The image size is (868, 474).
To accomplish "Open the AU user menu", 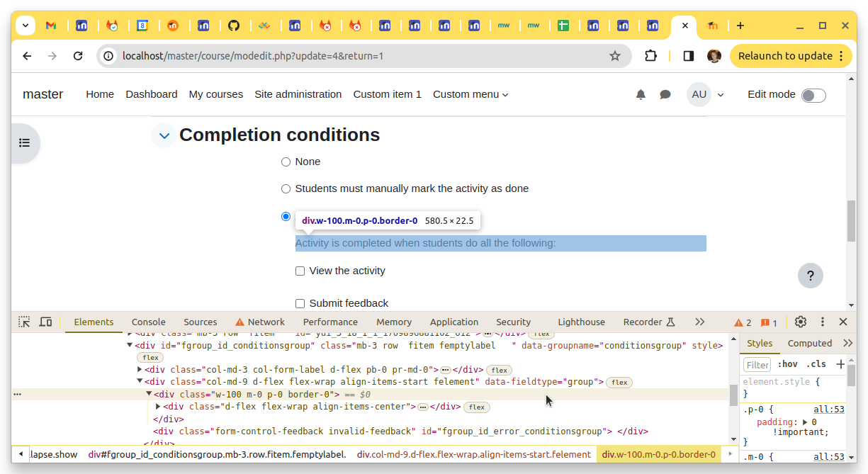I will [x=706, y=94].
